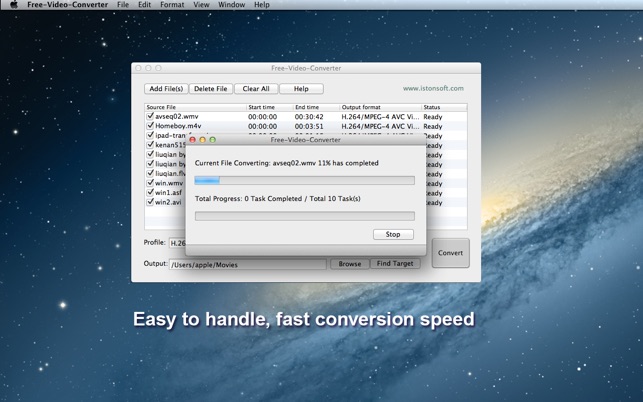Select end time 00:03:51 cell
643x402 pixels.
(309, 126)
